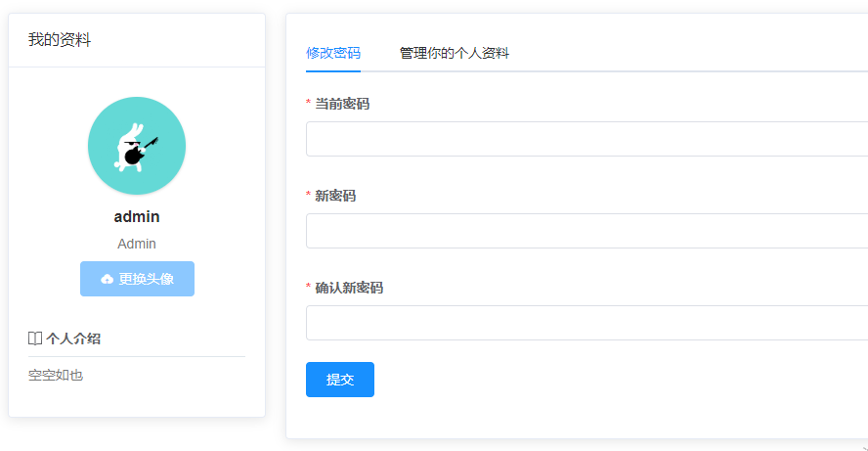The image size is (868, 451).
Task: Select the bold admin username text
Action: pyautogui.click(x=137, y=217)
